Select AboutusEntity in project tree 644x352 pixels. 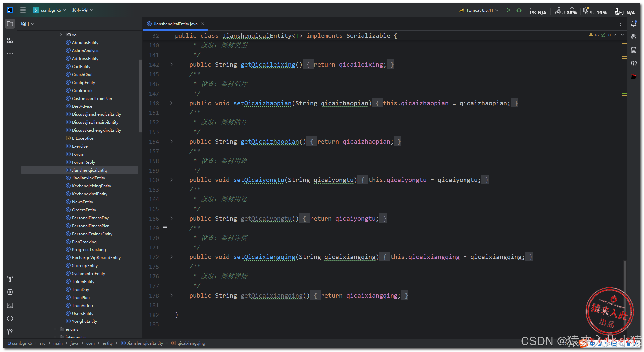click(85, 42)
